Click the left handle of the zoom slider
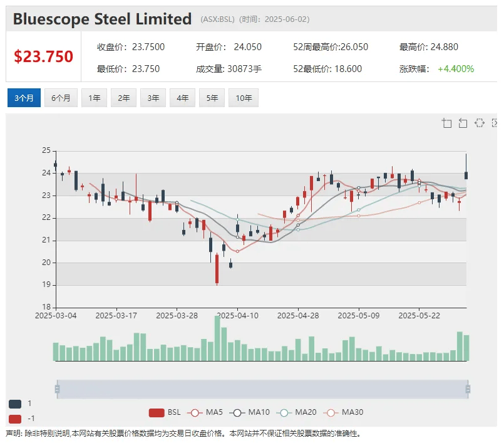Screen dimensions: 504x443 57,389
